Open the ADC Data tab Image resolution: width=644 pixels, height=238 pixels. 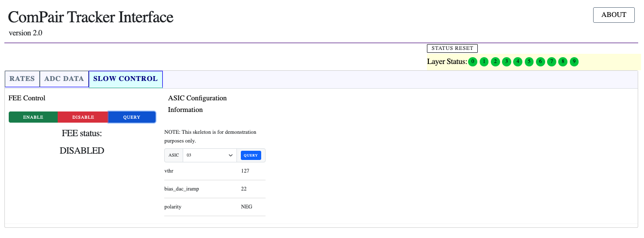[64, 79]
